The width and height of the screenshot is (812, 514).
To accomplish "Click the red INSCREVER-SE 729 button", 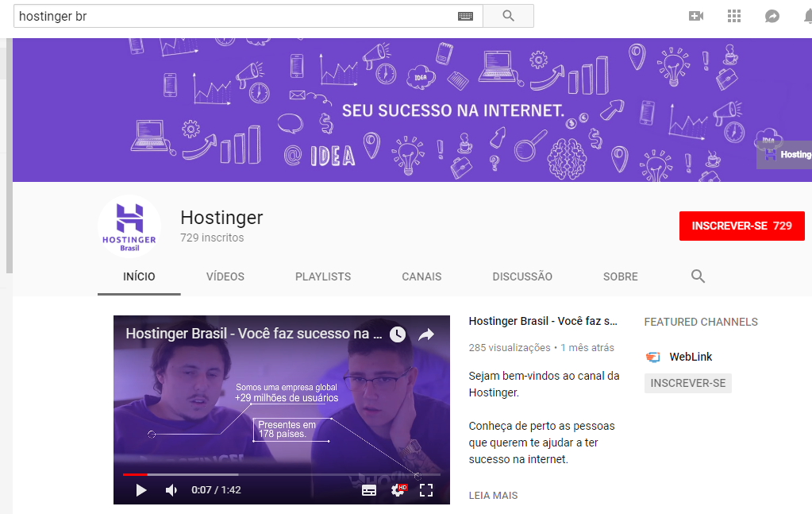I will tap(741, 226).
